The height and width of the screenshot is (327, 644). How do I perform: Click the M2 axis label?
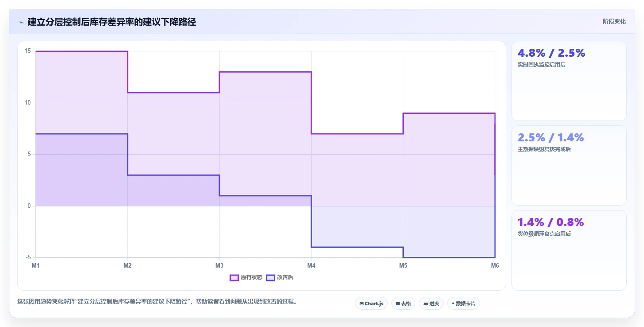click(127, 265)
